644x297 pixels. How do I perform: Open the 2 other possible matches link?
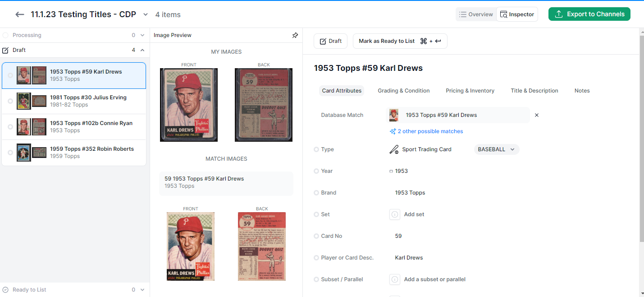[x=426, y=131]
